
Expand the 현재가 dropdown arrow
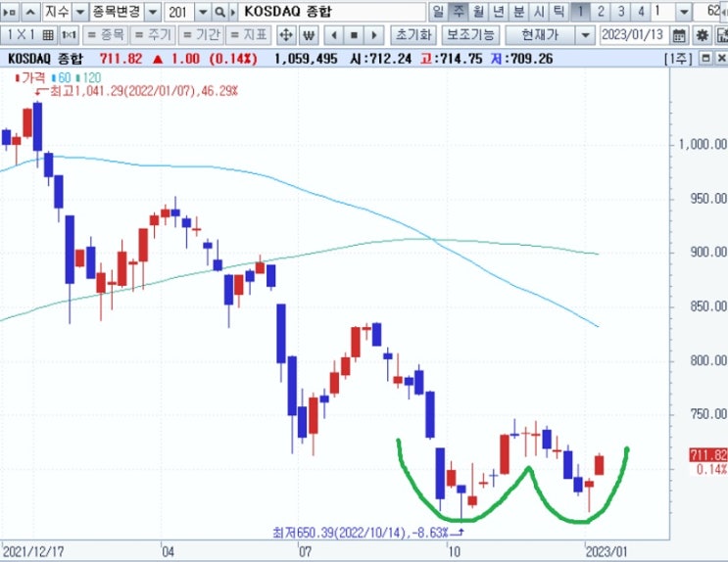(585, 35)
